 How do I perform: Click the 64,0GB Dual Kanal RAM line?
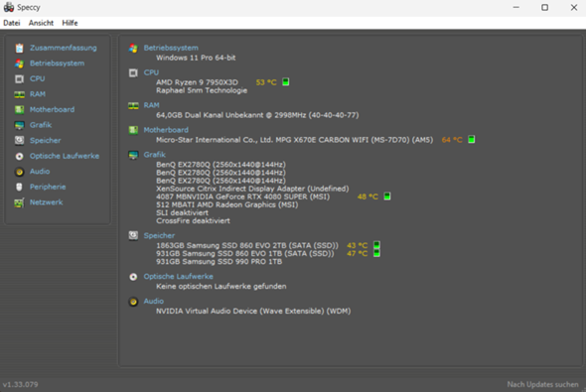(x=257, y=115)
